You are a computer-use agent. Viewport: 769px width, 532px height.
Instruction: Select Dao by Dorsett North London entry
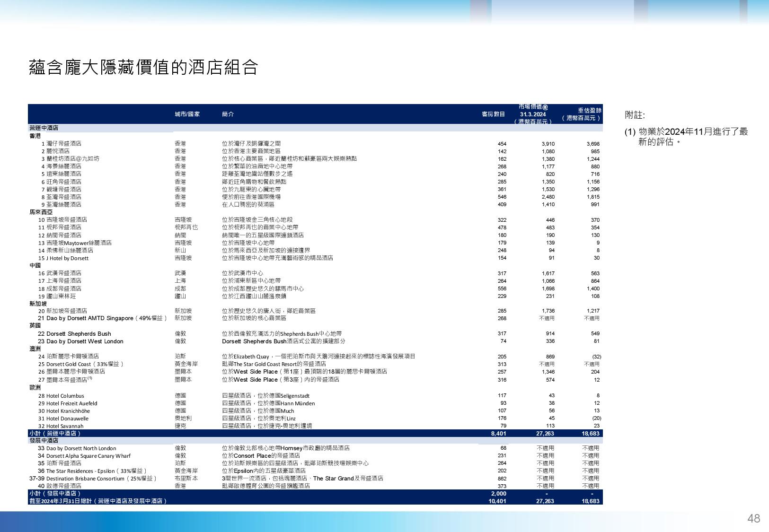pyautogui.click(x=81, y=448)
